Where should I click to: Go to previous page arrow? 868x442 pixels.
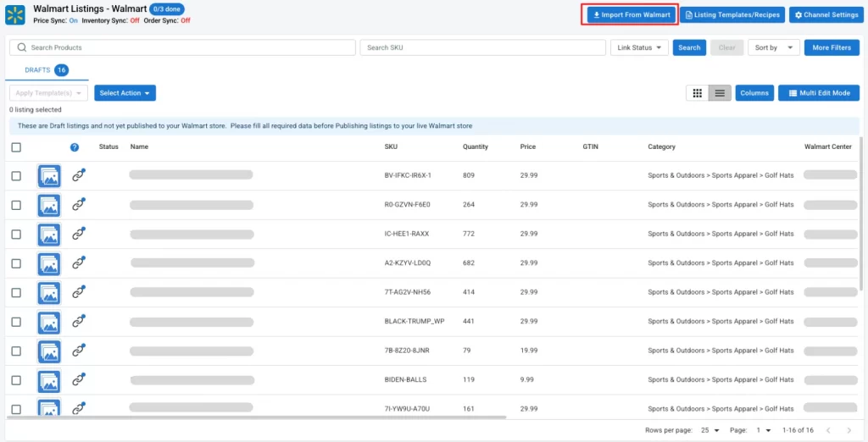coord(828,430)
